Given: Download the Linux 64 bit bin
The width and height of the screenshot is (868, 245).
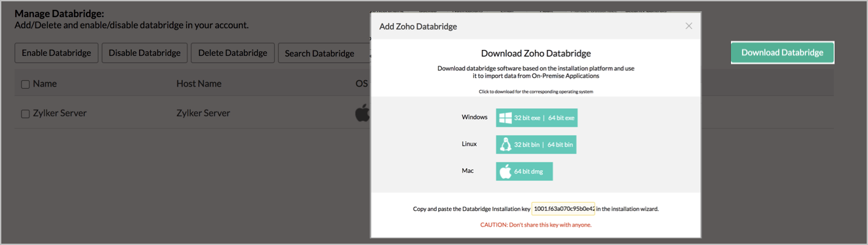Looking at the screenshot, I should coord(561,145).
